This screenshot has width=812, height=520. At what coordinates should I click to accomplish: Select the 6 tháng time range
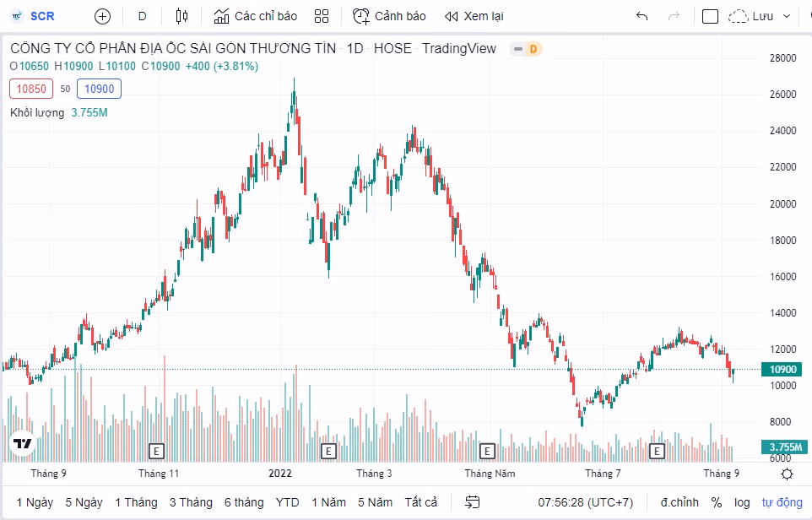244,502
